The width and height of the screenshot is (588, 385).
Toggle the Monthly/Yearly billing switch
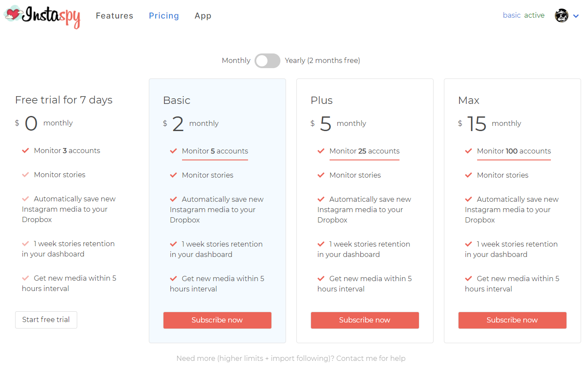coord(267,61)
